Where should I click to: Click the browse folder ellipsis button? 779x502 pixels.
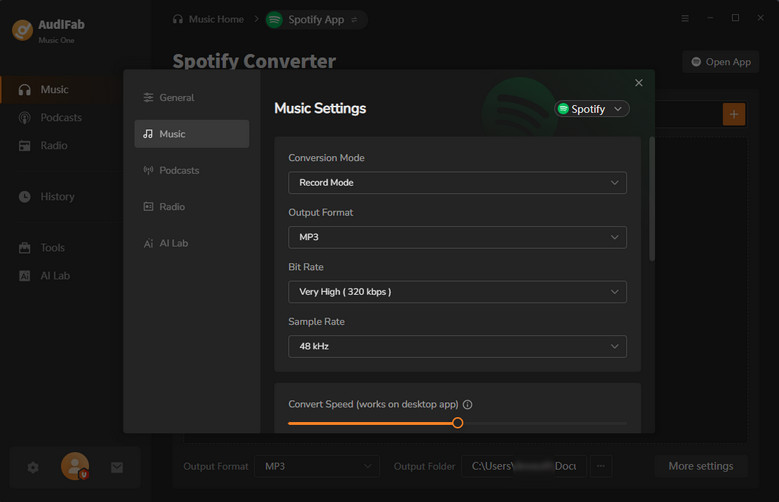[x=601, y=466]
